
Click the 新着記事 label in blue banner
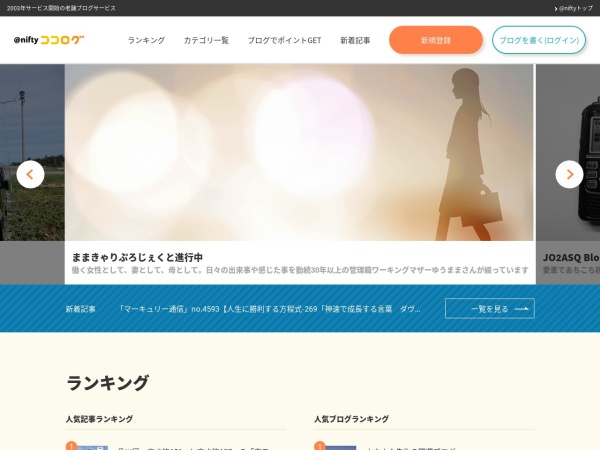point(80,309)
